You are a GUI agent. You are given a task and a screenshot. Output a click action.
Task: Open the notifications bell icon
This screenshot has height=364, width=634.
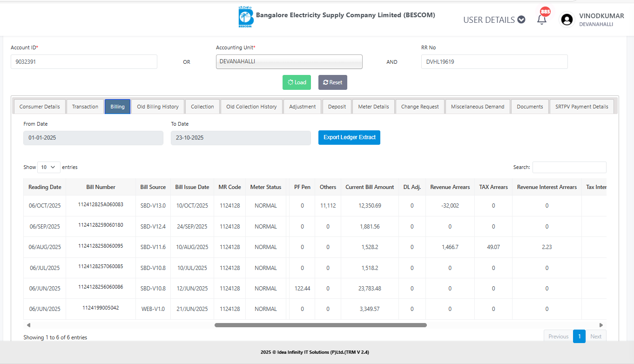pos(542,20)
